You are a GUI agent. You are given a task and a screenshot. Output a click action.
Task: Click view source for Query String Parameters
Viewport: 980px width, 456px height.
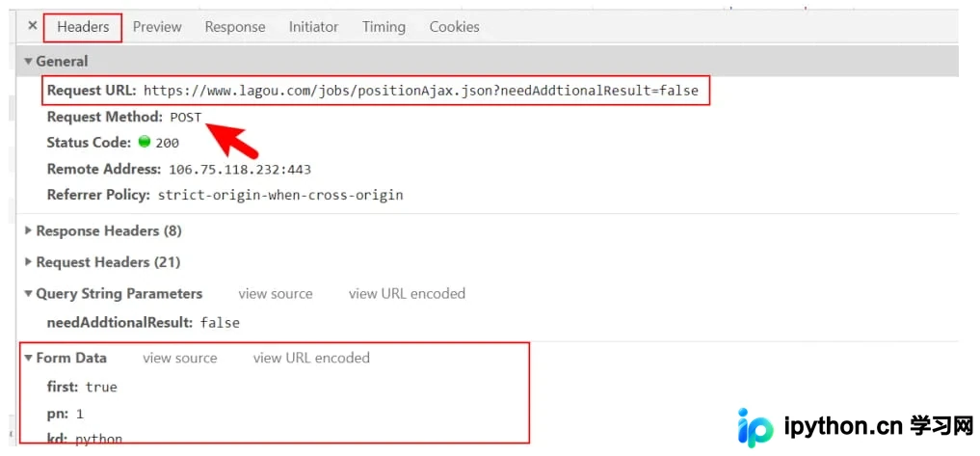275,294
